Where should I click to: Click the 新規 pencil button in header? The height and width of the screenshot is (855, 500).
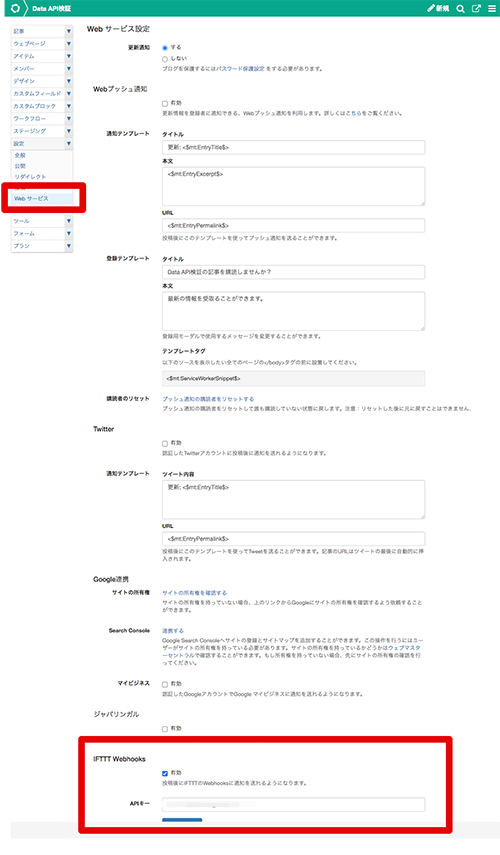coord(438,8)
